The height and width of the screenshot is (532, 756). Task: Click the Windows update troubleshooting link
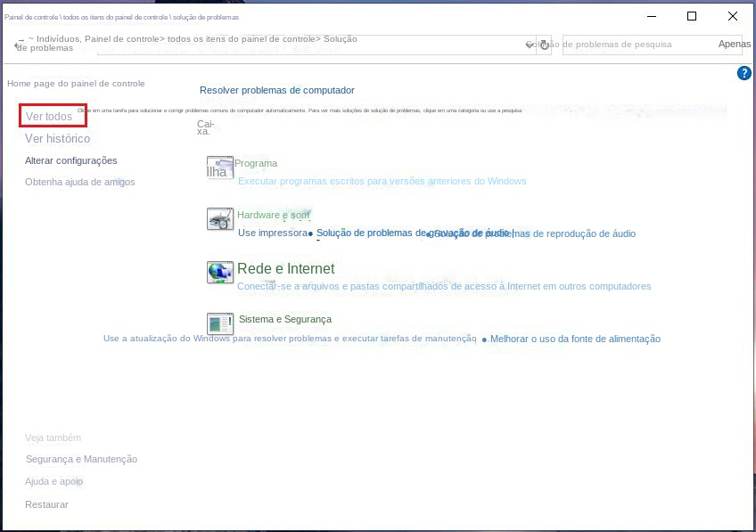pos(290,339)
